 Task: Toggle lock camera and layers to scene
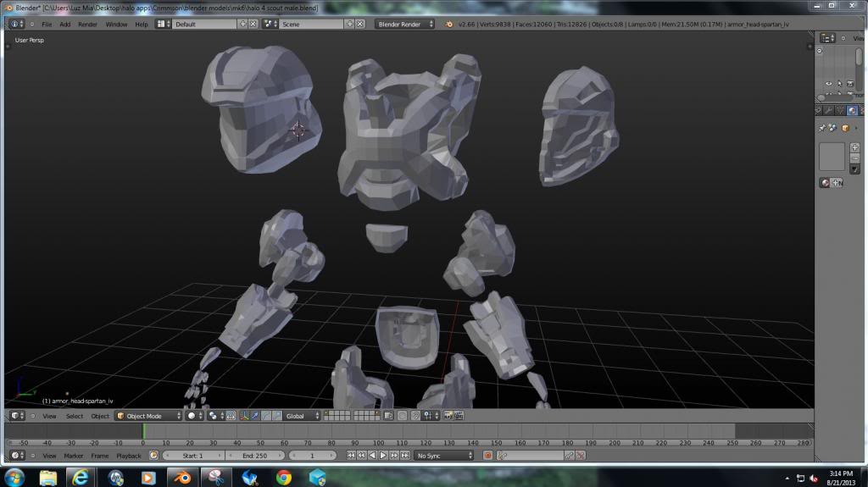[388, 416]
